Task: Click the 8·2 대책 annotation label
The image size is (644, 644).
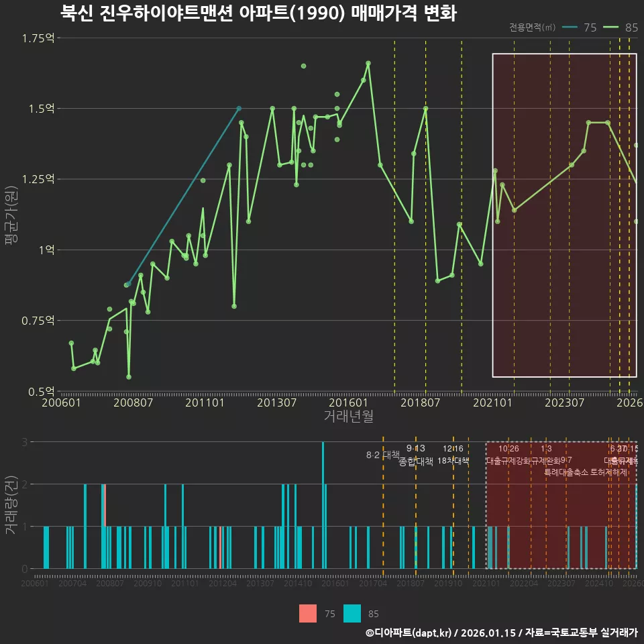Action: tap(383, 455)
